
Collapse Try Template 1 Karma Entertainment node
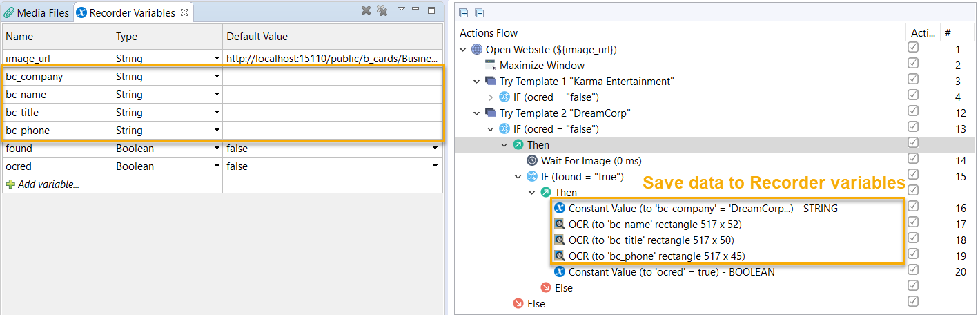(477, 82)
